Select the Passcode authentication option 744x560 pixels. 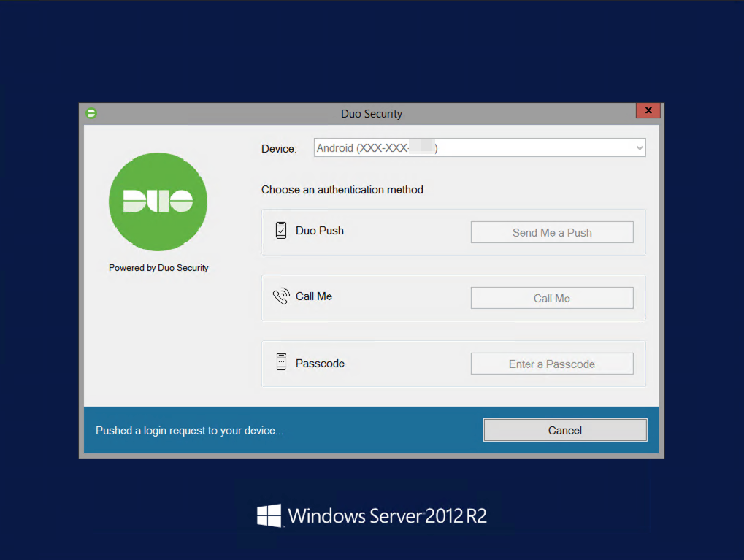point(551,363)
